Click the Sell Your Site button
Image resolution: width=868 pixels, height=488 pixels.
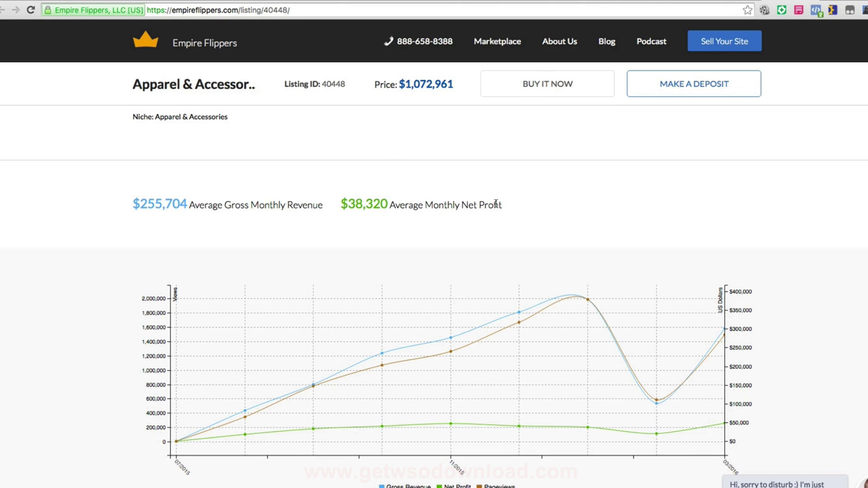click(x=724, y=41)
